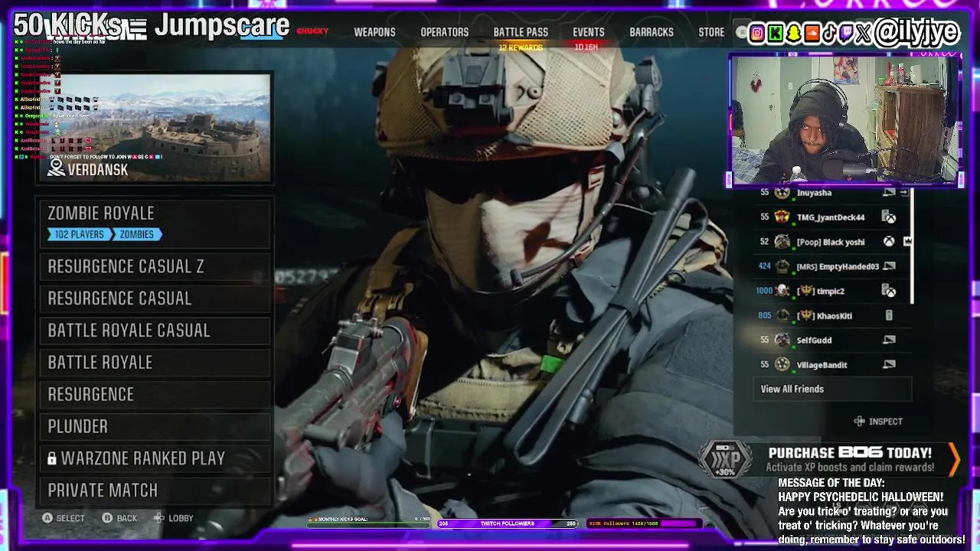Click the lock icon on Warzone Ranked Play
Screen dimensions: 980x551
(x=52, y=458)
